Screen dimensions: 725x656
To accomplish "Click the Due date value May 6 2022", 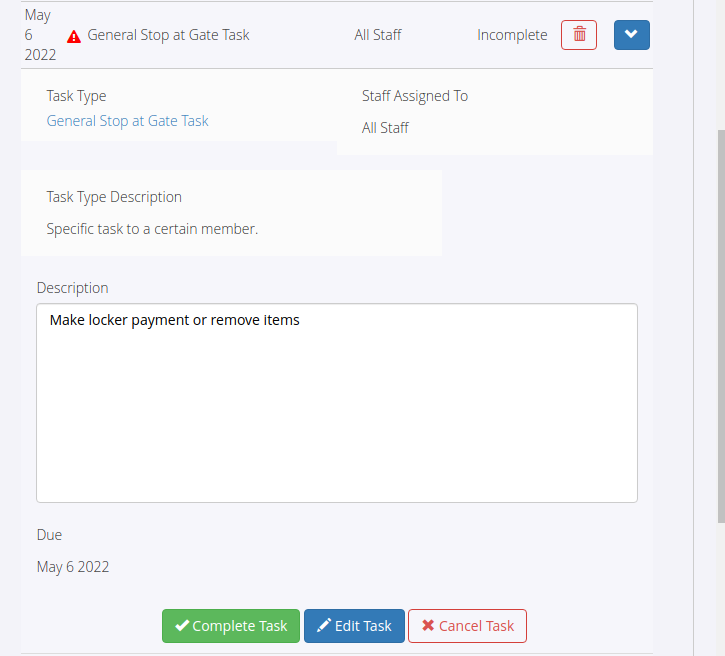I will tap(73, 567).
